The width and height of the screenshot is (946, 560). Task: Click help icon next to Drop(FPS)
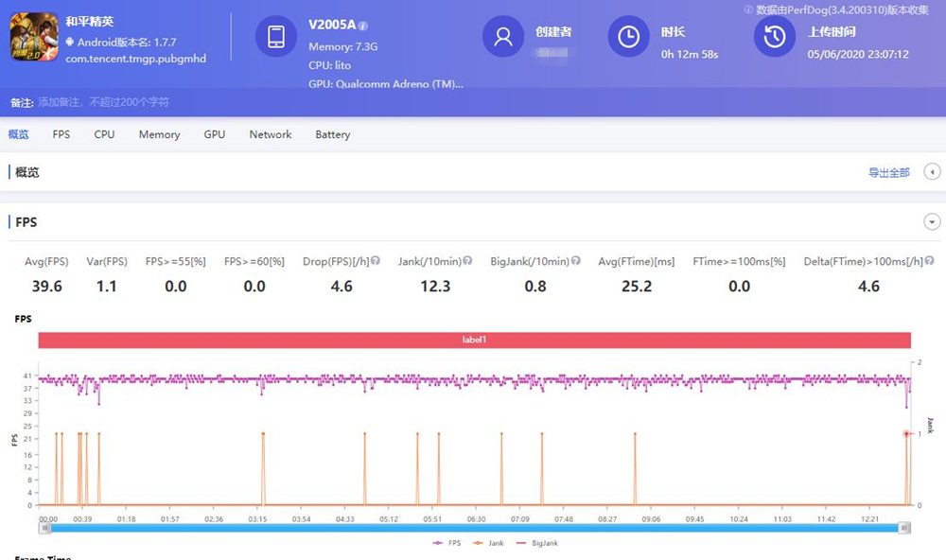[376, 261]
